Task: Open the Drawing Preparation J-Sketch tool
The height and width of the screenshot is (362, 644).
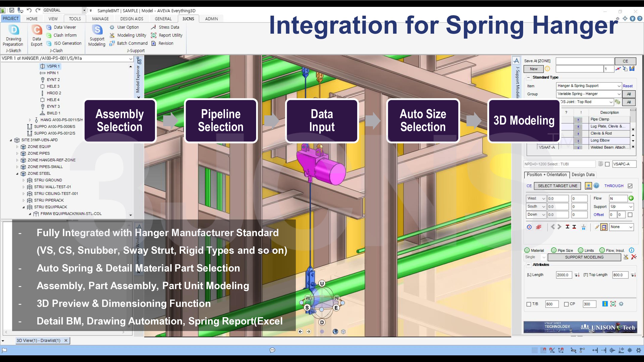Action: pos(13,36)
